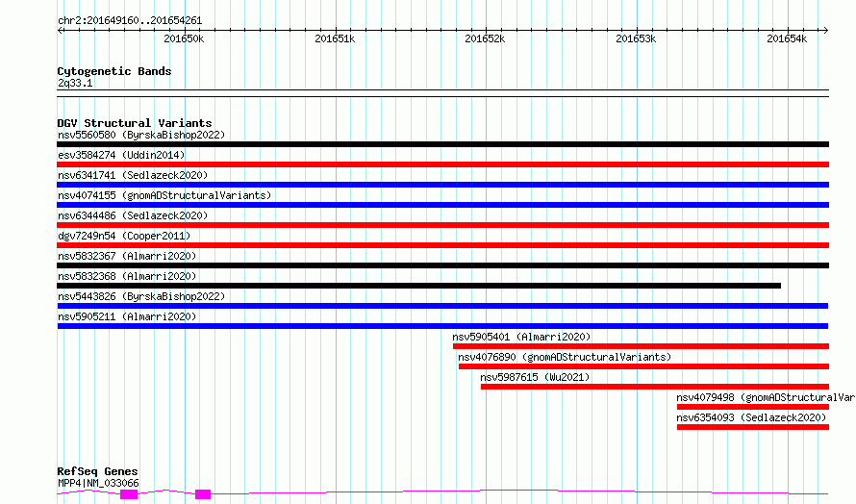Click the red bar under nsv5987615
This screenshot has height=504, width=856.
655,387
